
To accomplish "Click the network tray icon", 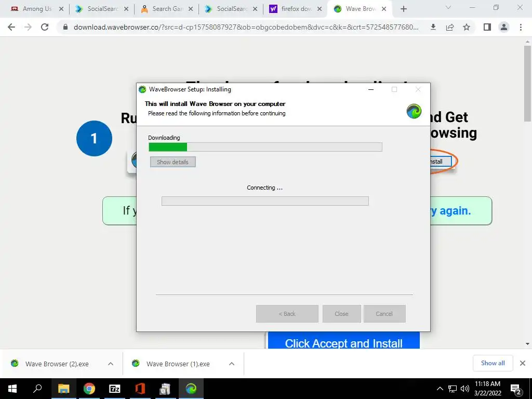I will 453,389.
